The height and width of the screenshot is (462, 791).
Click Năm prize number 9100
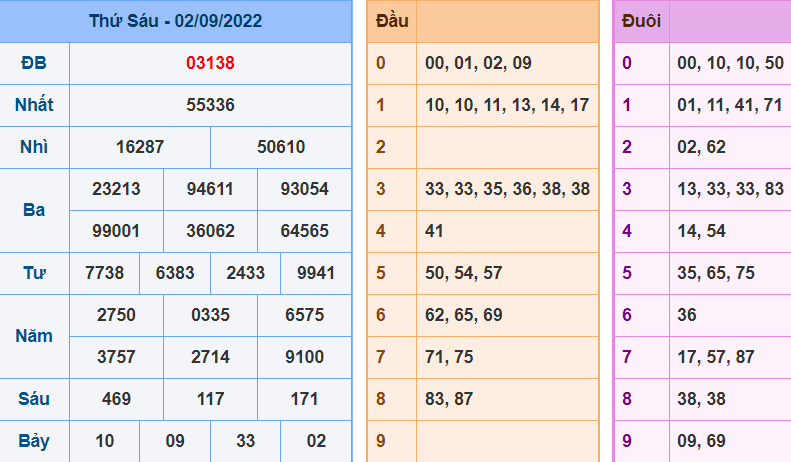click(305, 357)
